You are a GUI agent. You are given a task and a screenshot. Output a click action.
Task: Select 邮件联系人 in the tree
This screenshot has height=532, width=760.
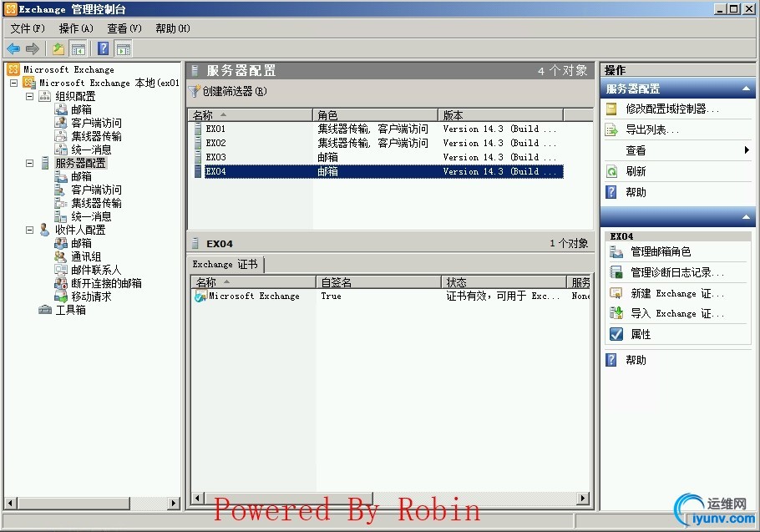(x=96, y=270)
